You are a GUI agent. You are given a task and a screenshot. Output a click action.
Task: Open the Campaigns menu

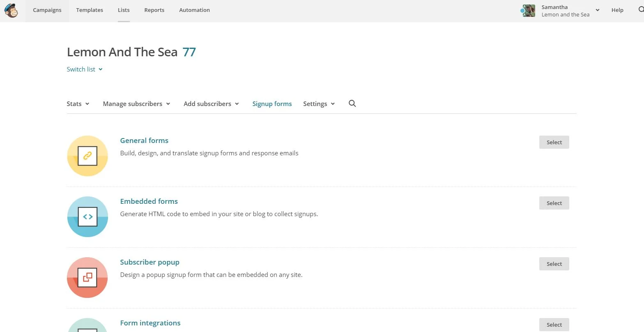point(47,10)
